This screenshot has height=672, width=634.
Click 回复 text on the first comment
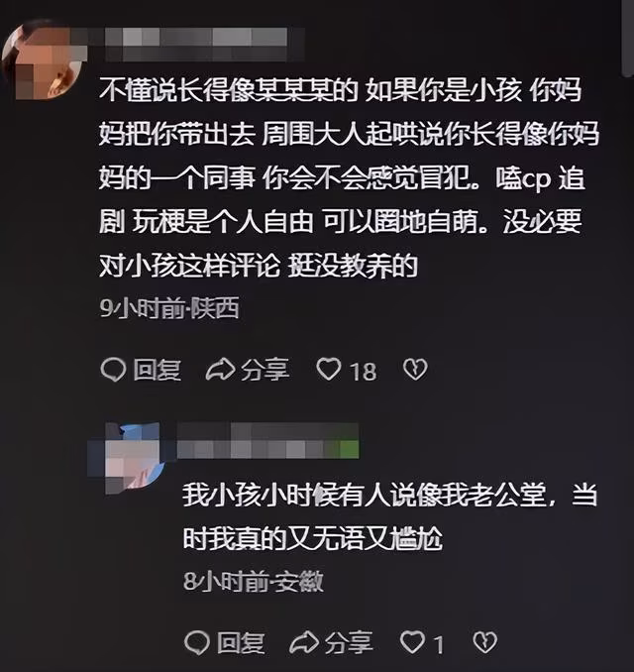(x=158, y=370)
